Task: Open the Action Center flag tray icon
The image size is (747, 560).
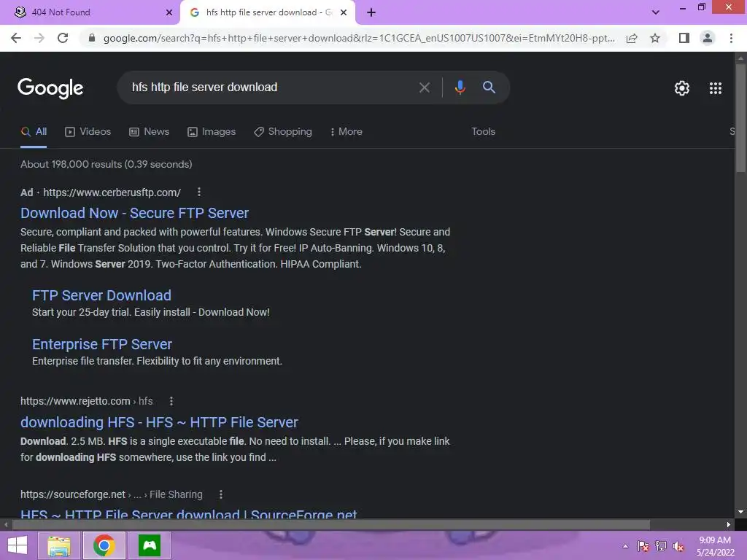Action: [x=643, y=546]
